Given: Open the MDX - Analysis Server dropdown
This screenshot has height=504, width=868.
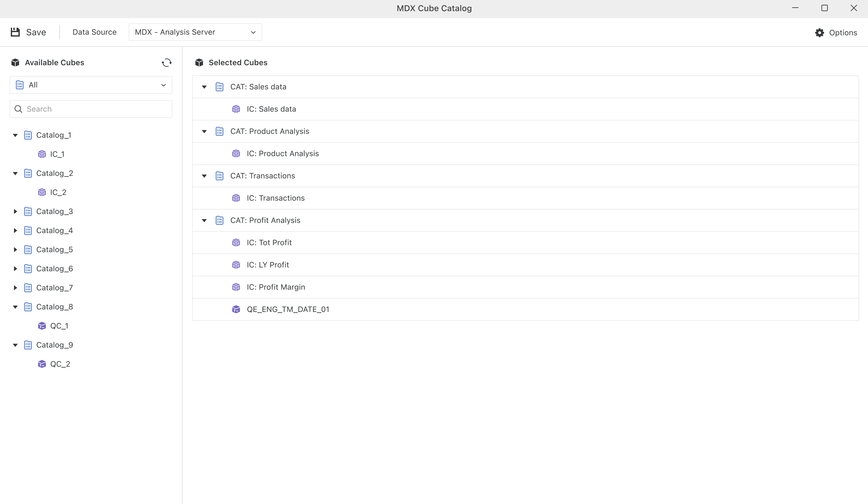Looking at the screenshot, I should [195, 32].
